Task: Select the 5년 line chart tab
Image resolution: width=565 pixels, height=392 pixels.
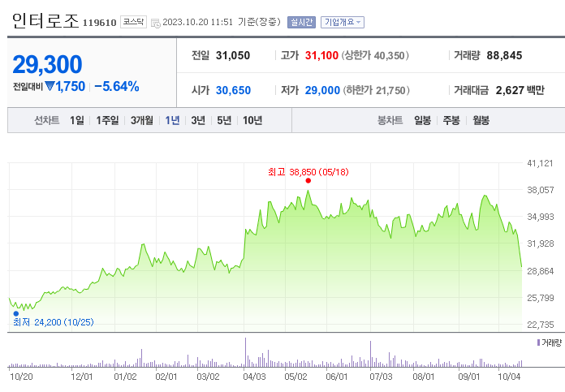Action: (x=224, y=120)
